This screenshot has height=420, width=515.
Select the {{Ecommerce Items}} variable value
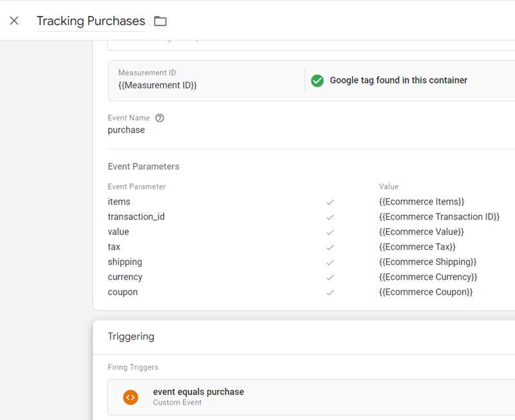(422, 201)
